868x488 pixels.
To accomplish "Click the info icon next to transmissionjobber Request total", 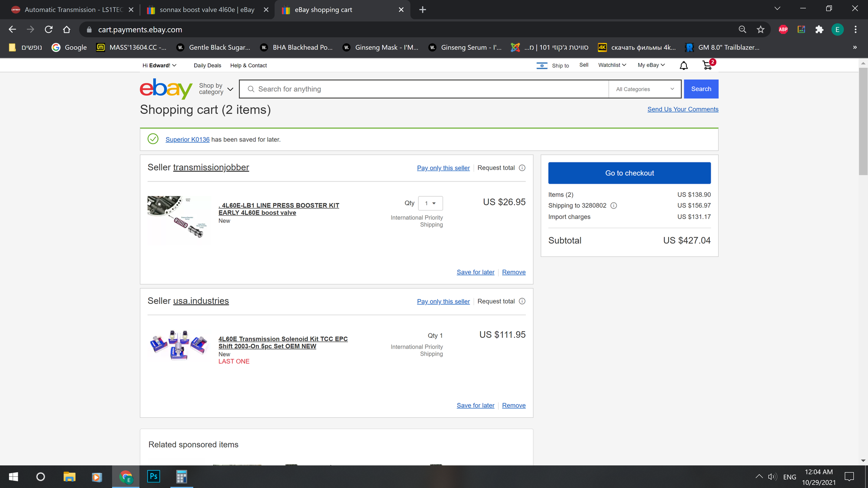I will click(x=522, y=168).
